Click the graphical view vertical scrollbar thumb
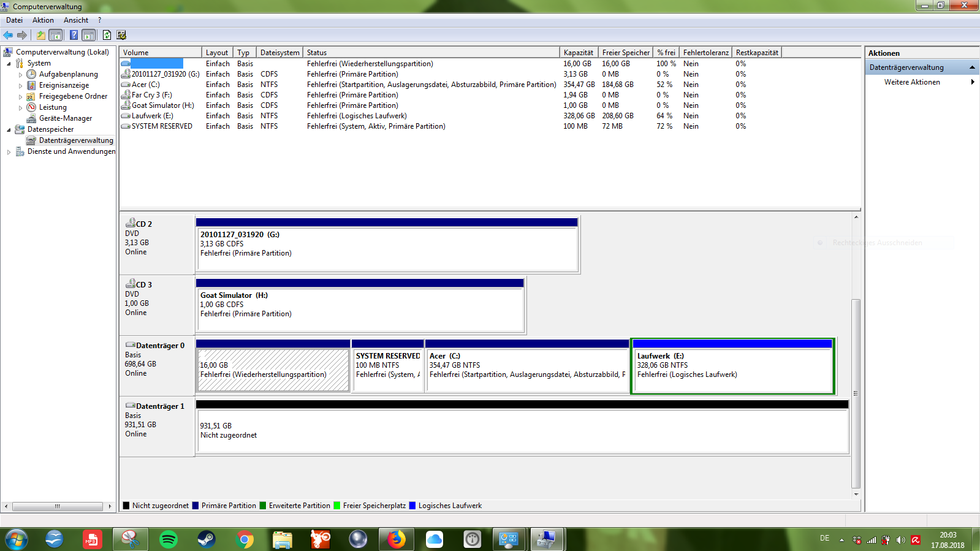The height and width of the screenshot is (551, 980). click(x=856, y=393)
